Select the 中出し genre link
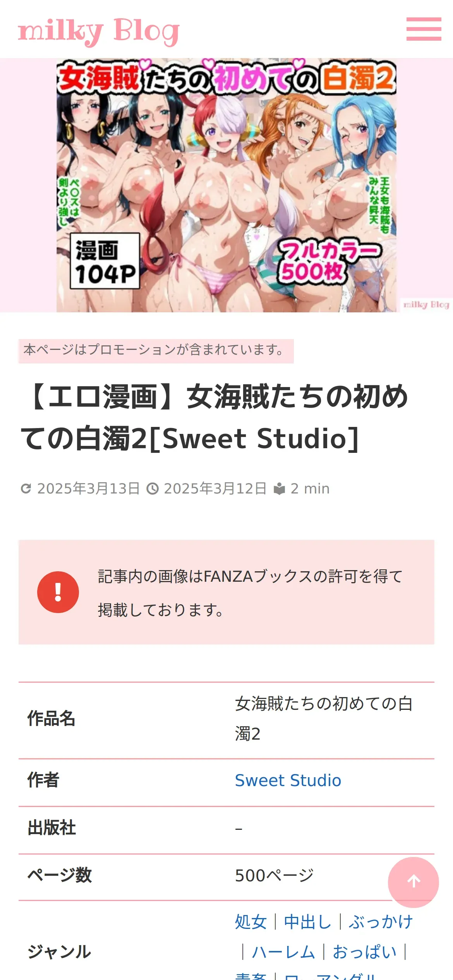The height and width of the screenshot is (980, 453). (308, 922)
